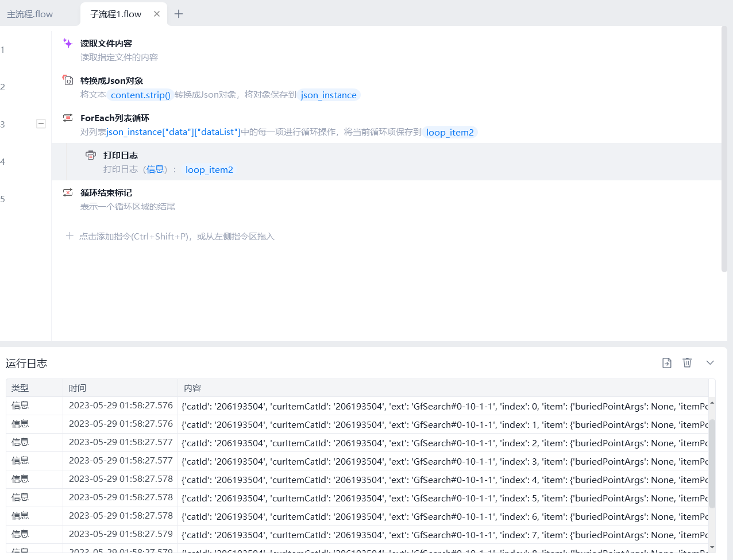This screenshot has height=560, width=733.
Task: Click the json_instance variable tag
Action: click(x=329, y=95)
